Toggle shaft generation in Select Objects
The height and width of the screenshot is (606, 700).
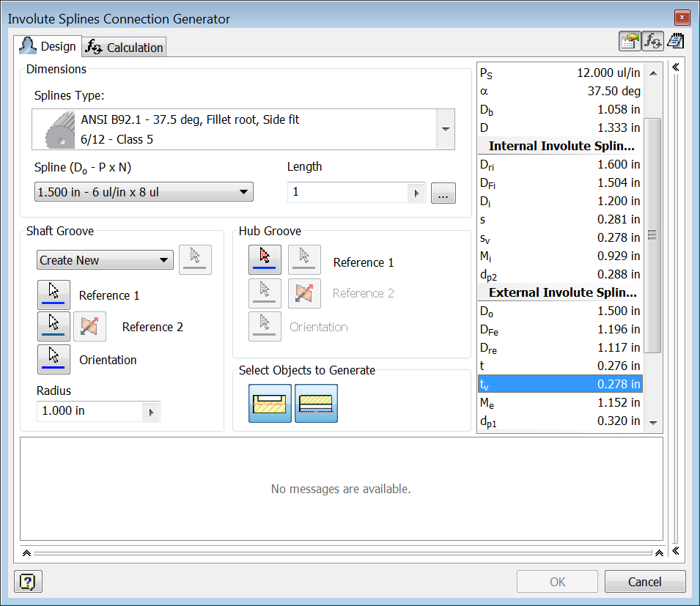270,403
